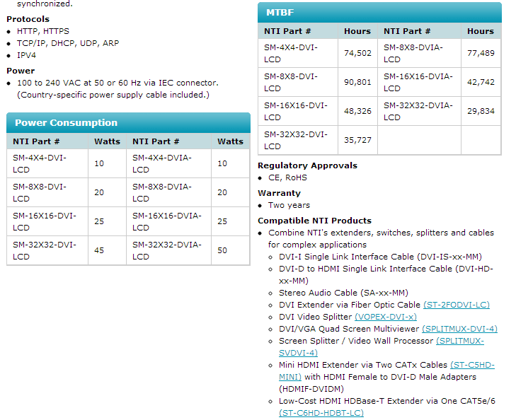Select the 74,502 hours cell in MTBF table
516x420 pixels.
(357, 53)
